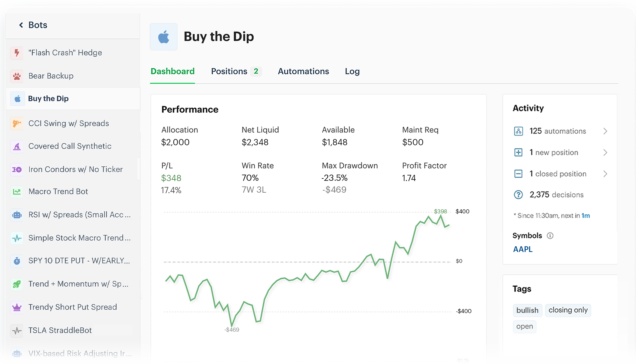Click the AAPL symbol link
This screenshot has width=636, height=364.
coord(522,249)
